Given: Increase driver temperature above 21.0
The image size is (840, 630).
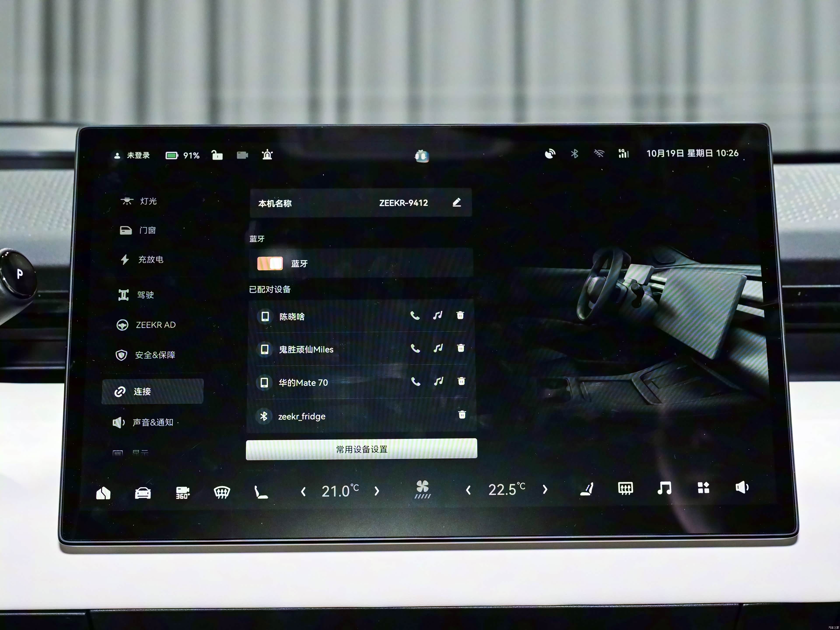Looking at the screenshot, I should (377, 491).
